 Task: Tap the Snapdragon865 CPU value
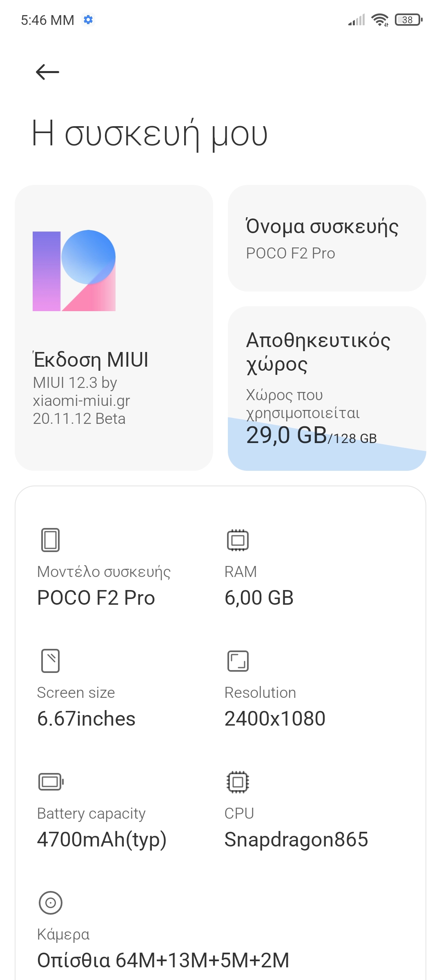(x=296, y=840)
